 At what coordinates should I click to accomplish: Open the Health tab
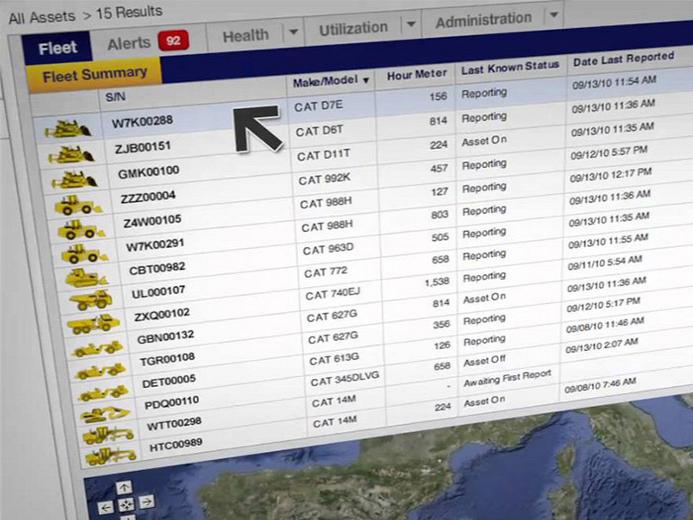tap(245, 35)
